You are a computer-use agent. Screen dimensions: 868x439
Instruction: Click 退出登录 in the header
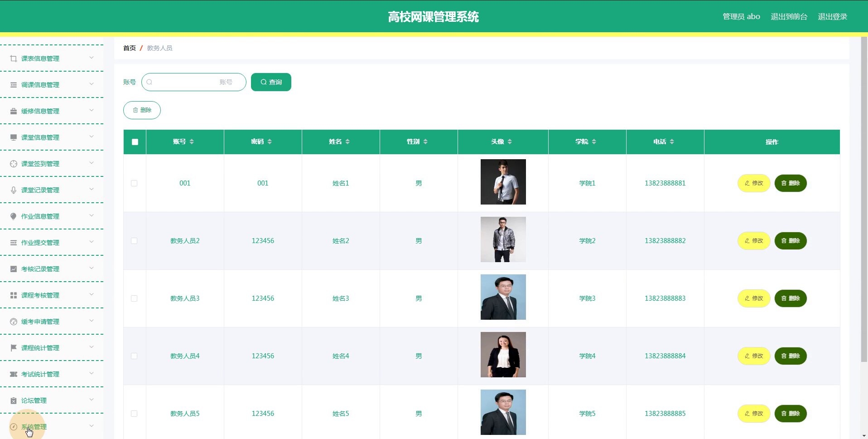832,17
